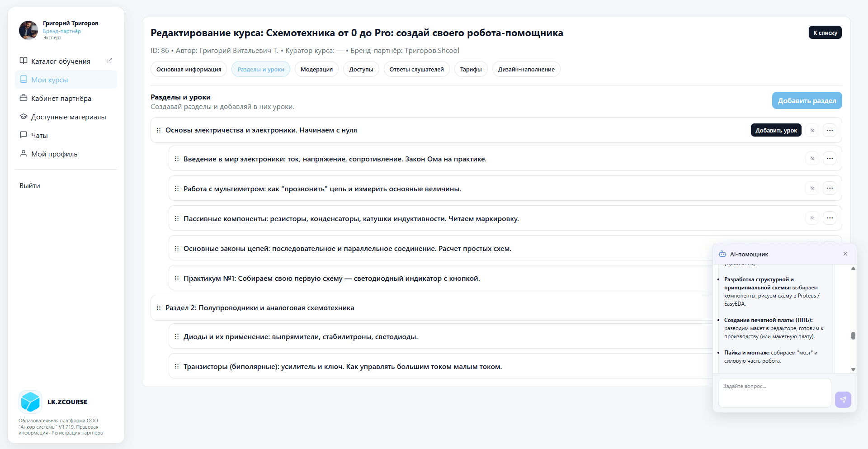Open more options for Основы электричества section
Viewport: 868px width, 449px height.
coord(830,130)
